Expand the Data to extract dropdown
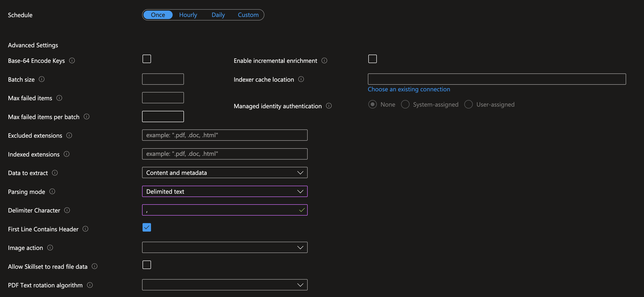Image resolution: width=644 pixels, height=297 pixels. (224, 173)
